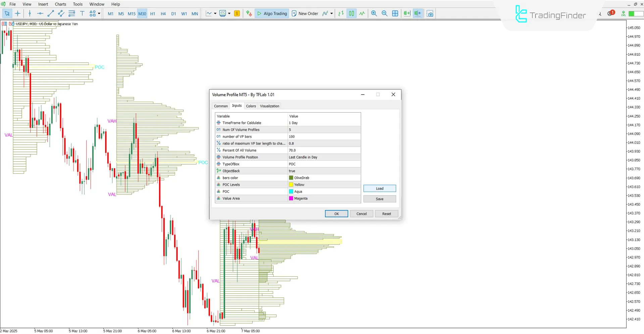The height and width of the screenshot is (334, 644).
Task: Activate the Horizontal Line tool
Action: [x=40, y=13]
